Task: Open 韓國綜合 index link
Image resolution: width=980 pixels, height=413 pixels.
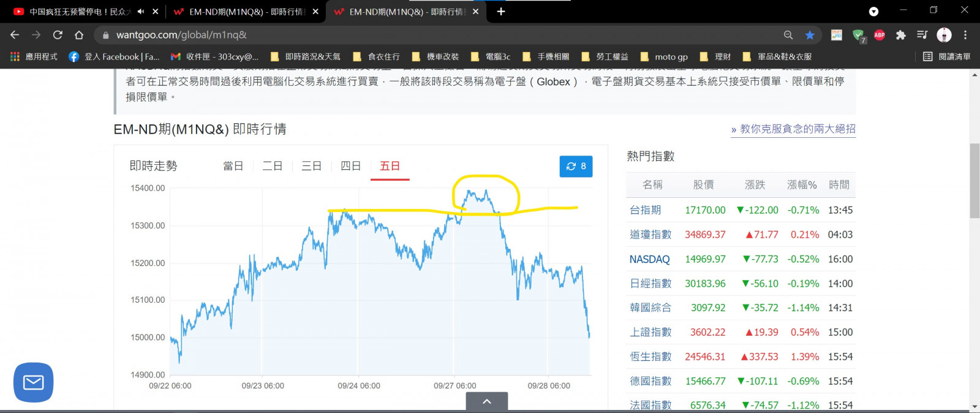Action: click(x=650, y=308)
